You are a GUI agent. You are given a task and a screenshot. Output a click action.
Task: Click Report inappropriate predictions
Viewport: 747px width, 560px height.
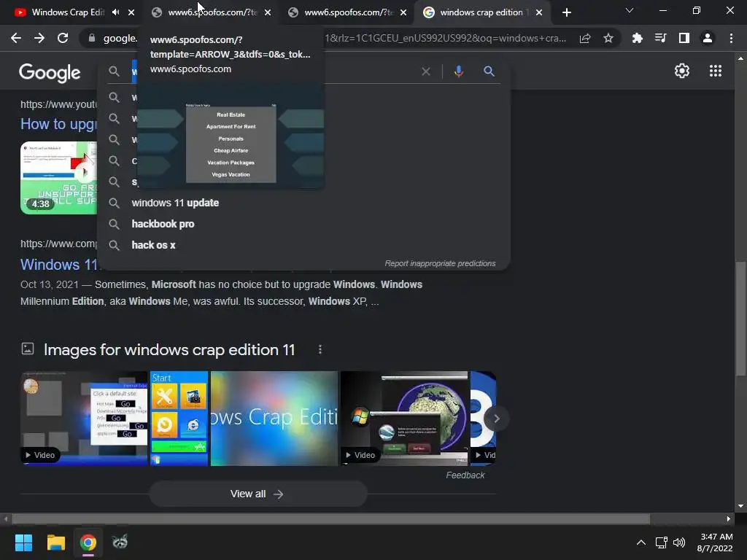(440, 263)
